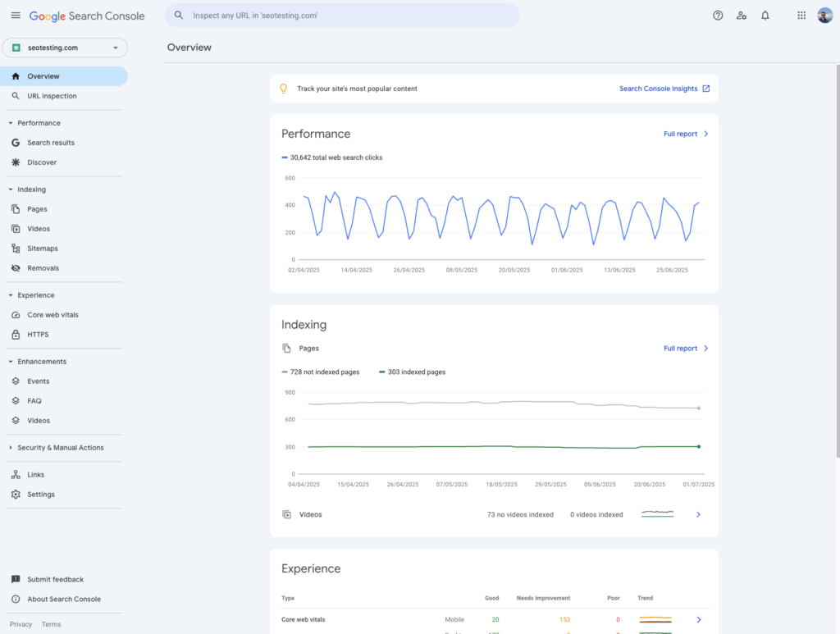Screen dimensions: 840x634
Task: Click the Removals icon in the sidebar
Action: pos(16,268)
